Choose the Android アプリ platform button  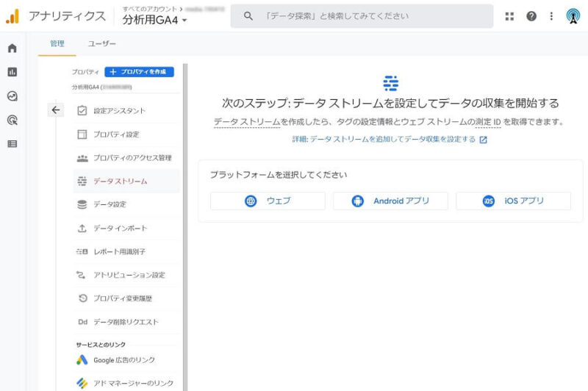click(390, 201)
